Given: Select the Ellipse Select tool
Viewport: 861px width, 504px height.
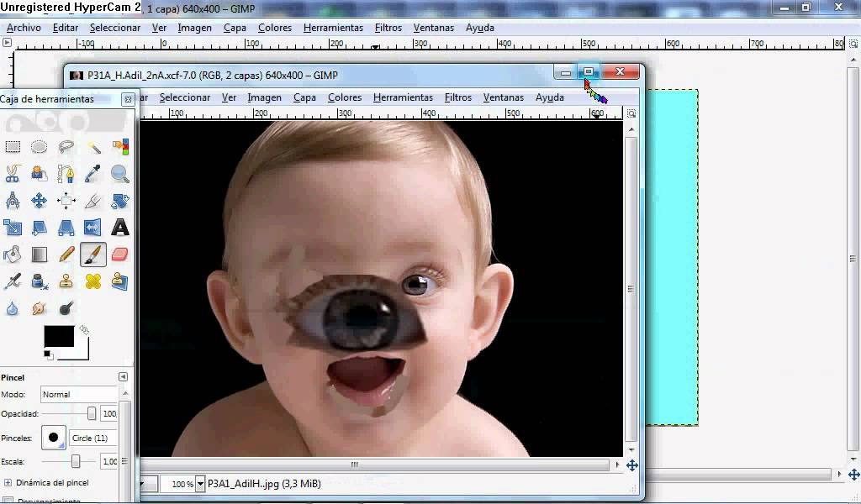Looking at the screenshot, I should [39, 147].
